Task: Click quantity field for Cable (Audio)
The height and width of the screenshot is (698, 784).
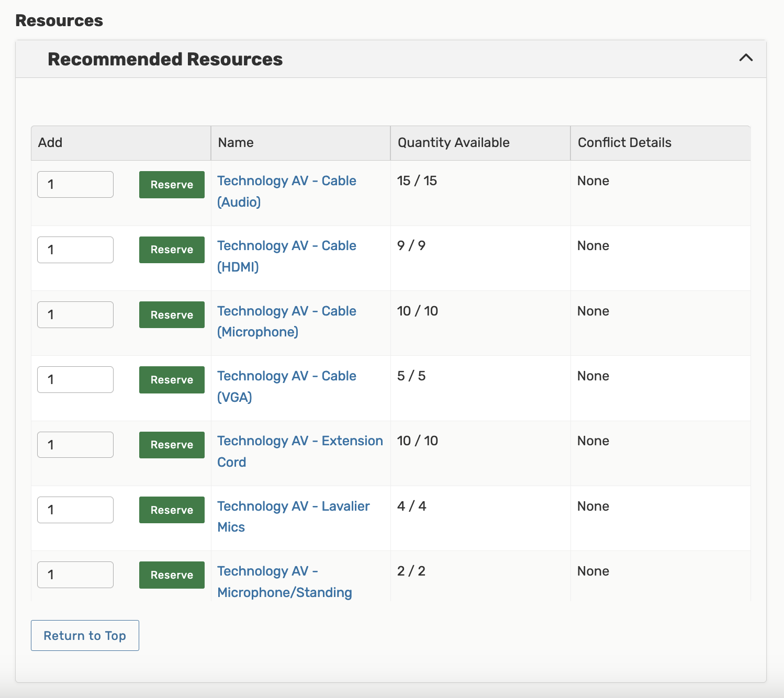Action: [x=75, y=185]
